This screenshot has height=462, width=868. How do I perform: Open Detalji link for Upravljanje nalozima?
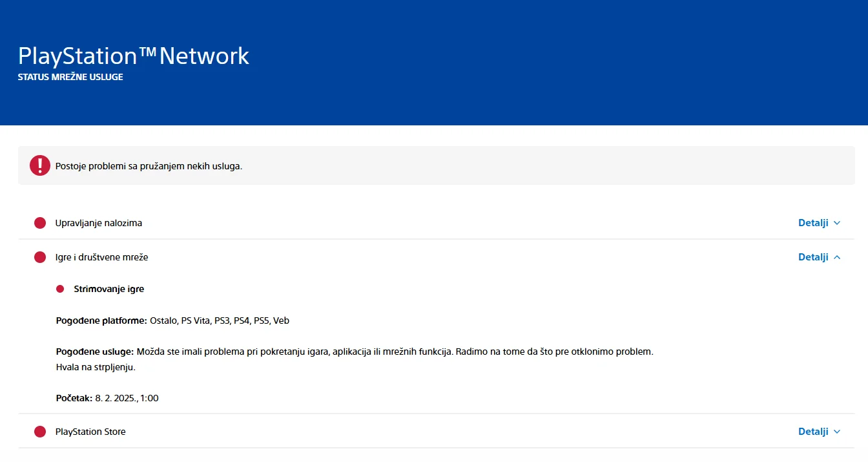tap(813, 223)
